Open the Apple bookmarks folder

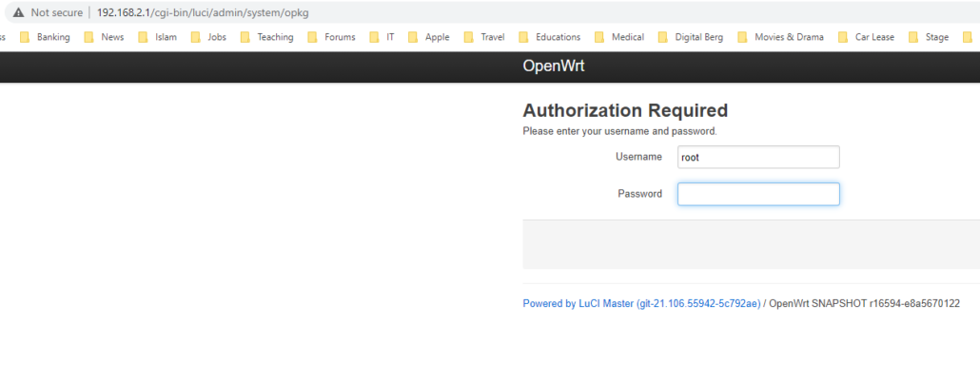[x=429, y=37]
